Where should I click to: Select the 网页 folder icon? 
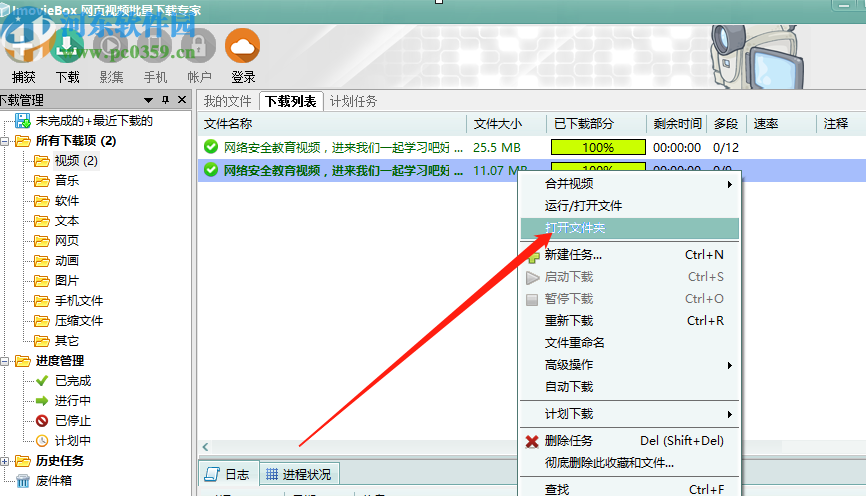[x=41, y=241]
